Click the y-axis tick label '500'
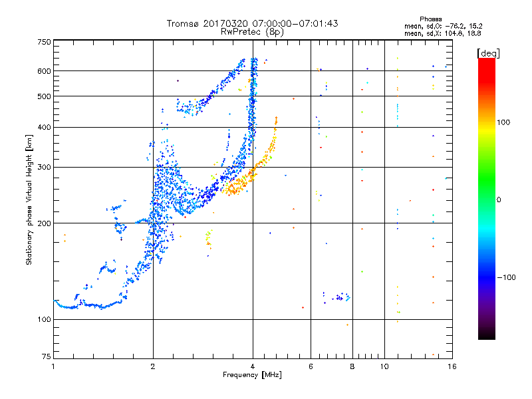 point(45,96)
